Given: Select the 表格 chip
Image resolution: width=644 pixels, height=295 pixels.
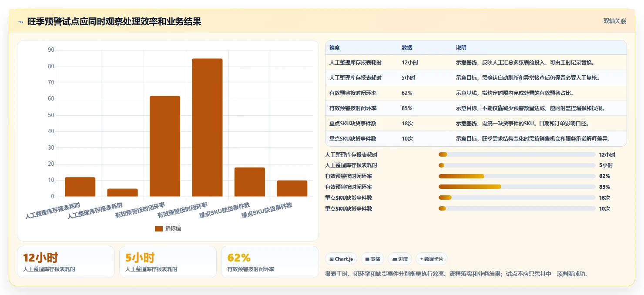Looking at the screenshot, I should (x=372, y=259).
